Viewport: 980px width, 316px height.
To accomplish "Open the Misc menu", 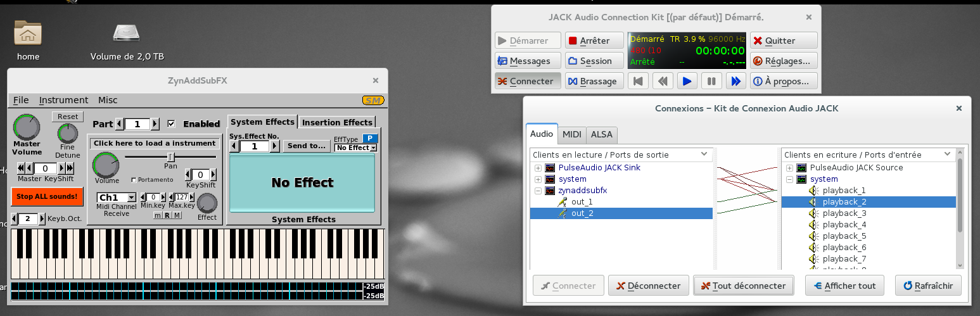I will 108,100.
